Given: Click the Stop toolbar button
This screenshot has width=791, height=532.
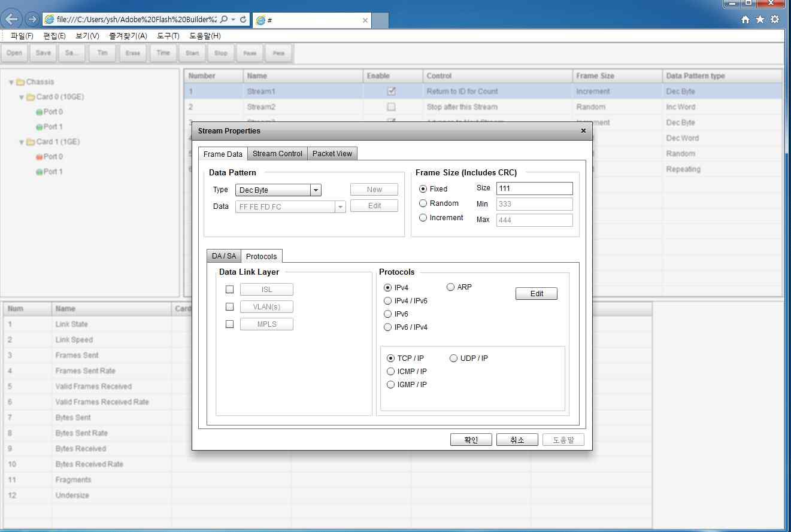Looking at the screenshot, I should pyautogui.click(x=221, y=53).
